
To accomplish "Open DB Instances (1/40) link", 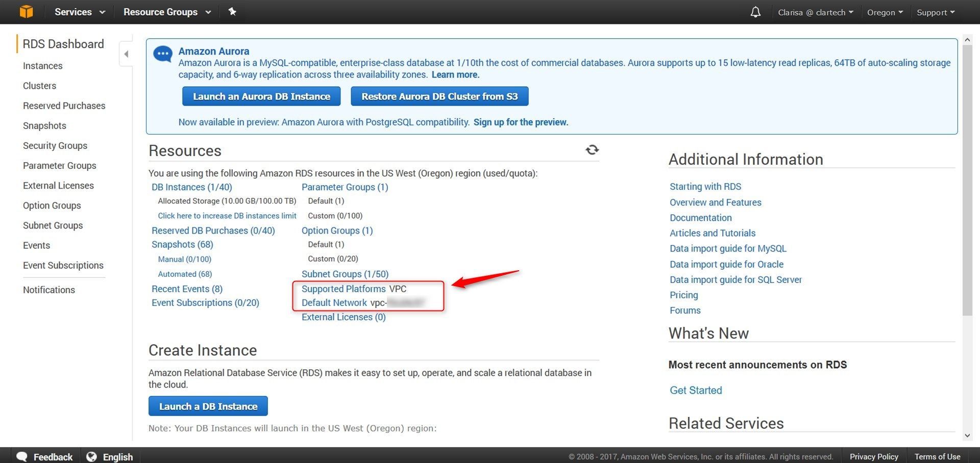I will tap(192, 187).
